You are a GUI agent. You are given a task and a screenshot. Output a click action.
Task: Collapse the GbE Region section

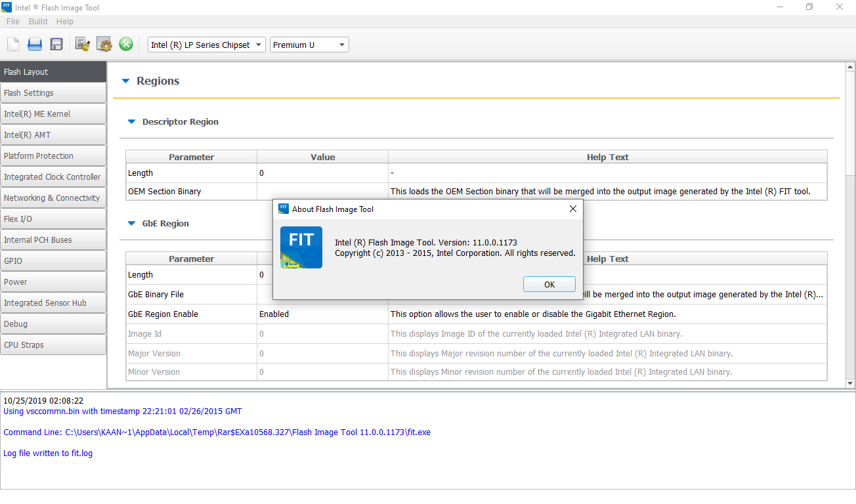(x=131, y=224)
